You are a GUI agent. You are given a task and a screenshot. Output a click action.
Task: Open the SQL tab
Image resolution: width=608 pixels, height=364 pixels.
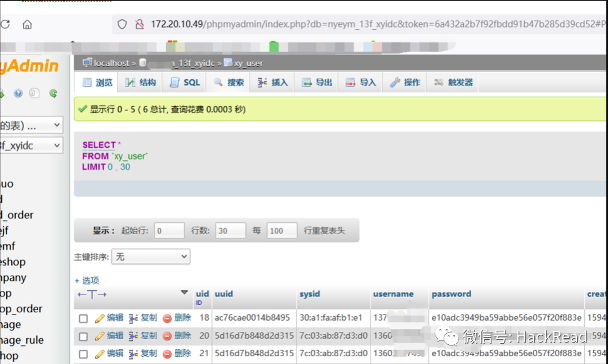(x=185, y=82)
